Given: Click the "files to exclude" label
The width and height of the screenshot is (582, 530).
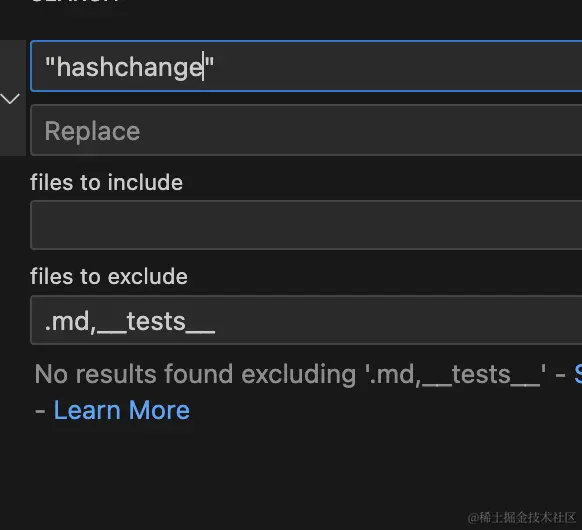Looking at the screenshot, I should coord(109,276).
